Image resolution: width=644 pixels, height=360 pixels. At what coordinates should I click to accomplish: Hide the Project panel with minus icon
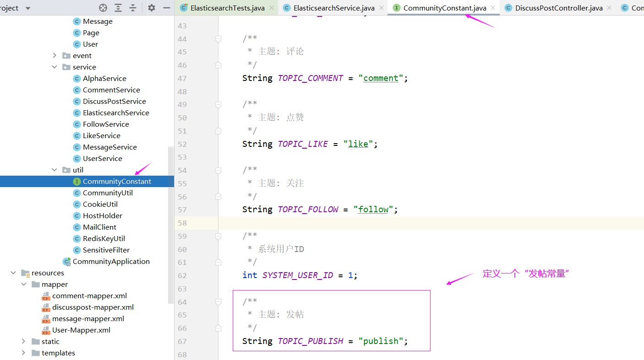coord(166,8)
